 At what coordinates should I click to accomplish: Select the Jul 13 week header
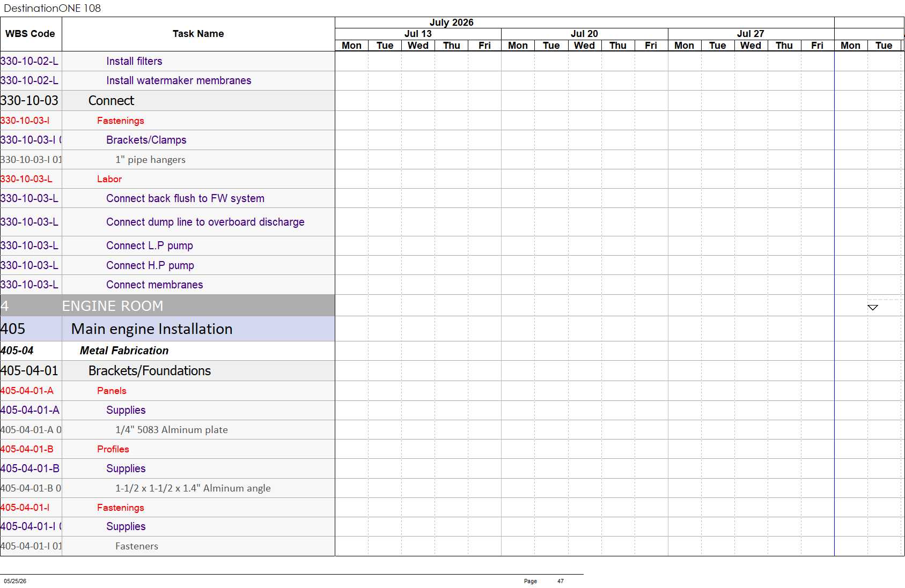click(418, 34)
